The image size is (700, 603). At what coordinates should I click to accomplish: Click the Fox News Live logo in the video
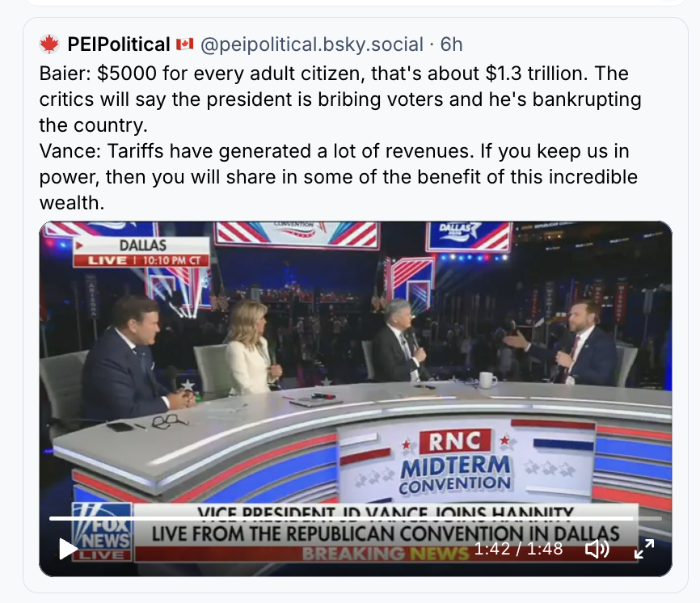[x=102, y=532]
